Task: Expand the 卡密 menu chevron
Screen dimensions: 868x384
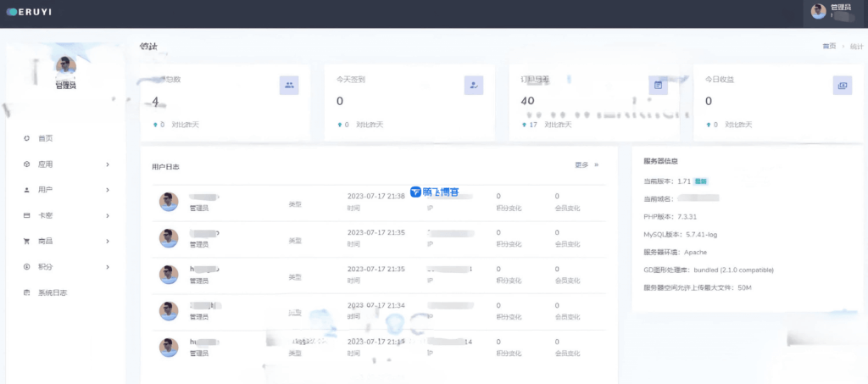Action: [x=108, y=215]
